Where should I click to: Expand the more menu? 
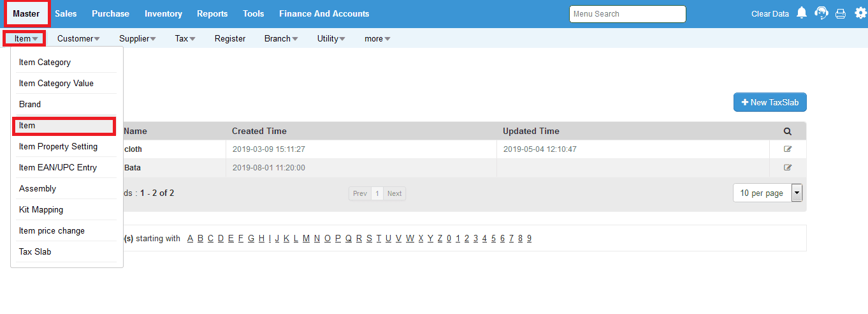tap(377, 39)
